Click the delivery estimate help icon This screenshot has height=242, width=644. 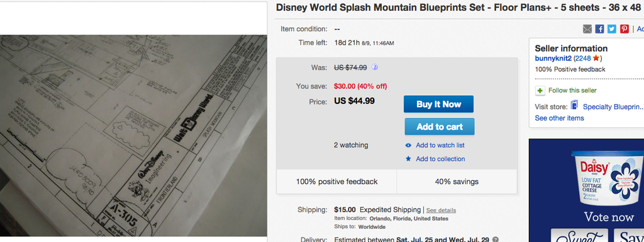coord(496,239)
